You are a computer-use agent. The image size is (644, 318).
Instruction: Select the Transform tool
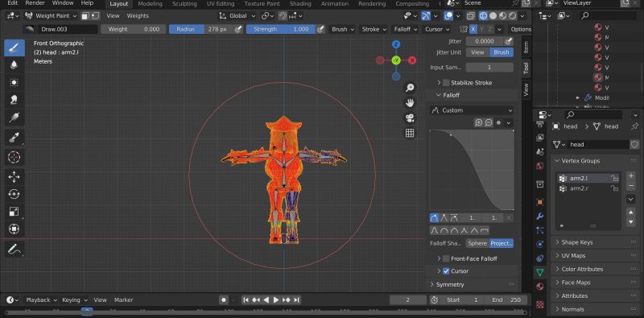tap(14, 229)
